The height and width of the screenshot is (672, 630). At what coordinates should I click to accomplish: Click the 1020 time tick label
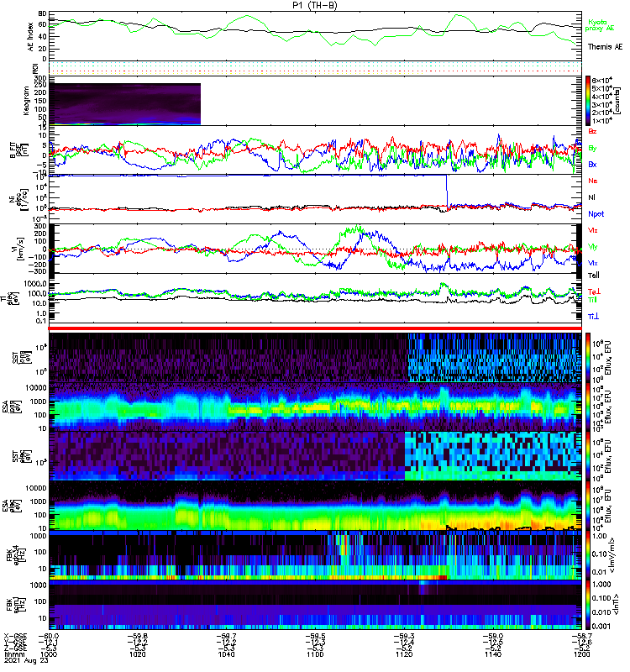coord(138,654)
